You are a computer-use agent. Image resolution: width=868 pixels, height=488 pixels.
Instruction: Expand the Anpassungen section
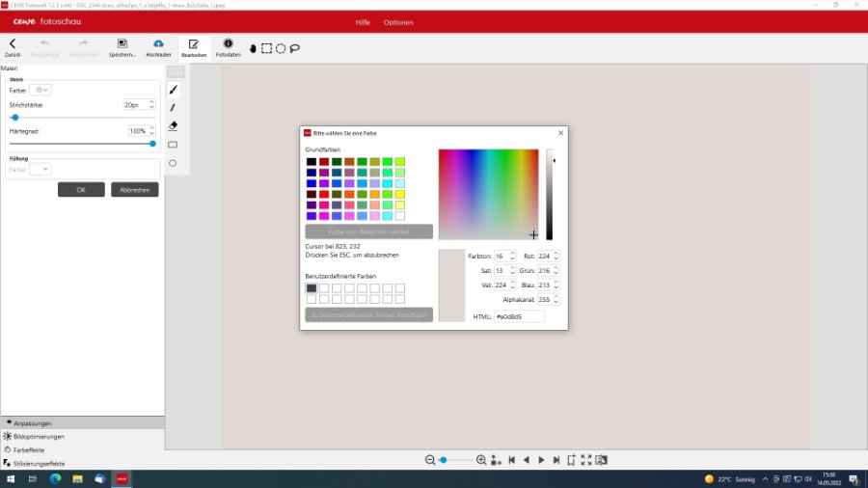click(x=83, y=423)
